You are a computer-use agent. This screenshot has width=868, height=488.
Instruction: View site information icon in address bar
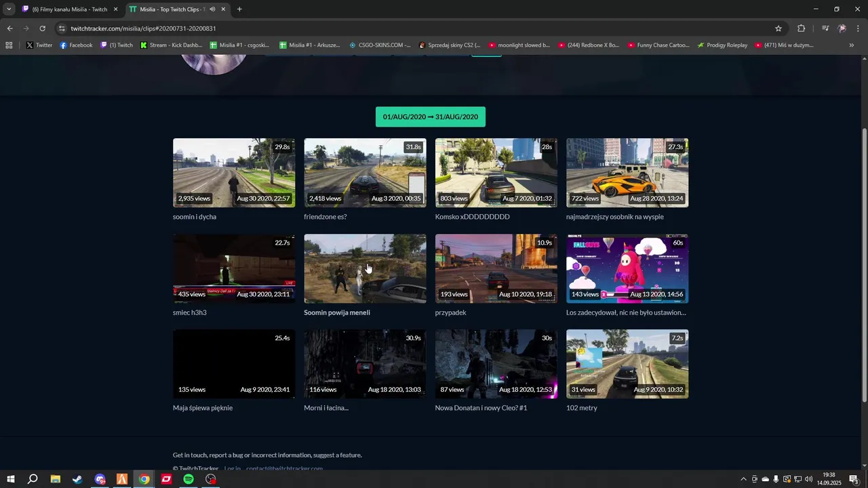coord(62,28)
